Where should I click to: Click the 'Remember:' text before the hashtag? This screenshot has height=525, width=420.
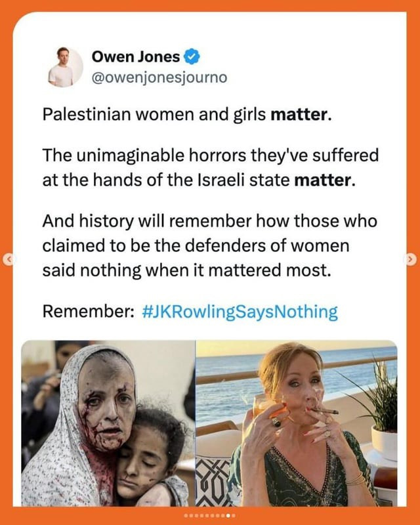[88, 311]
